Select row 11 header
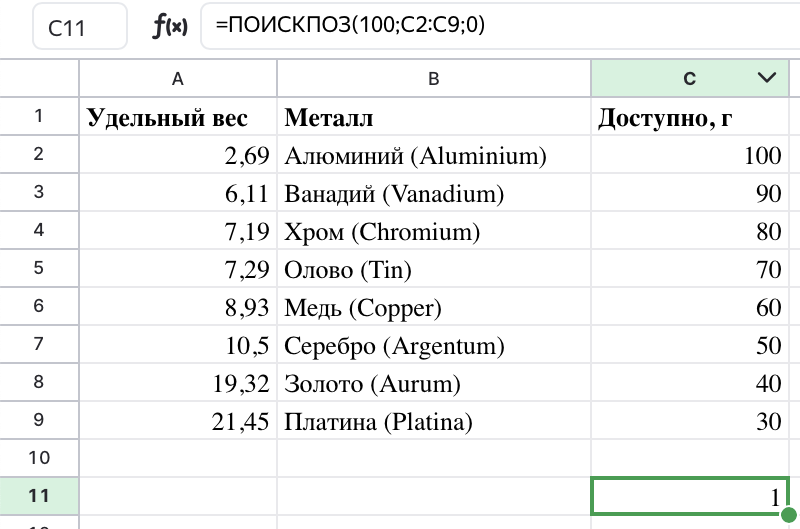The height and width of the screenshot is (529, 800). pyautogui.click(x=39, y=496)
